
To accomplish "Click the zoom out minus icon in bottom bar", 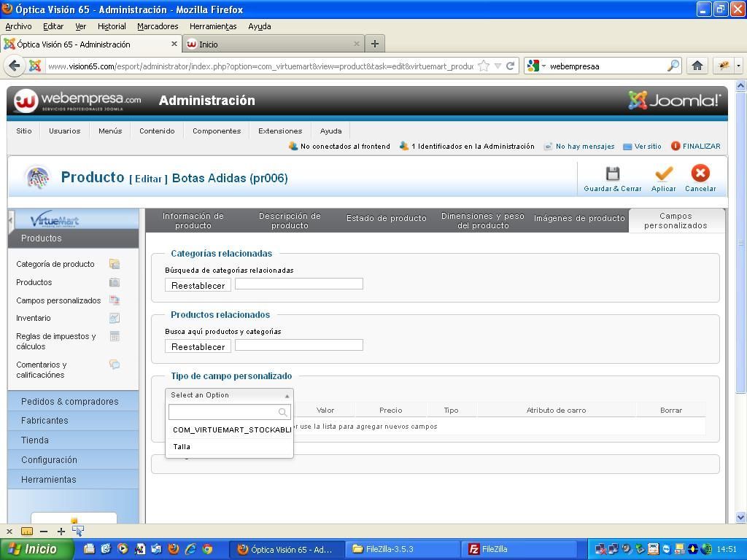I will [44, 532].
